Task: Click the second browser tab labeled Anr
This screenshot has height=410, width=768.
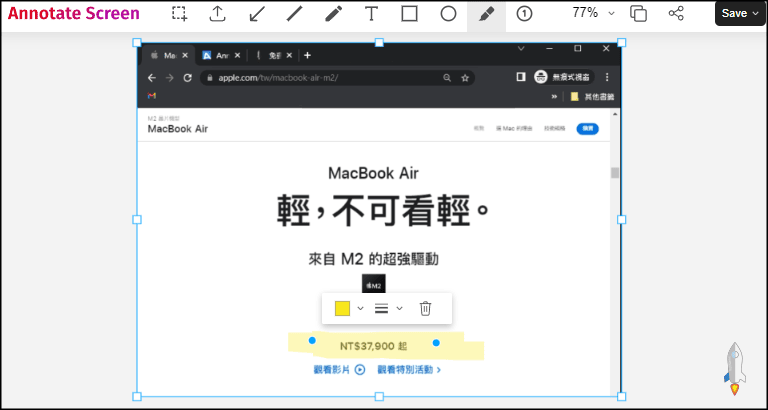Action: [x=221, y=55]
